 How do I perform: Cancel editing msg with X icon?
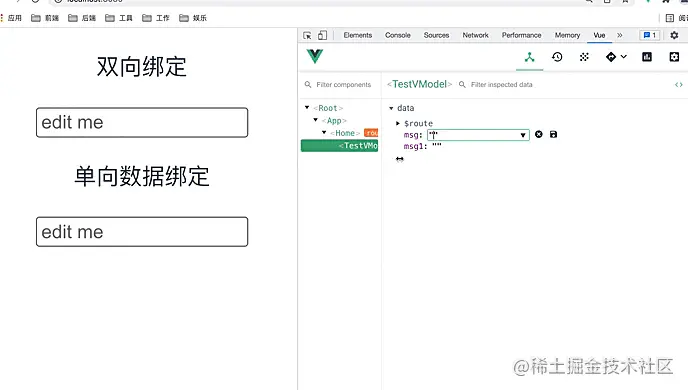(539, 134)
